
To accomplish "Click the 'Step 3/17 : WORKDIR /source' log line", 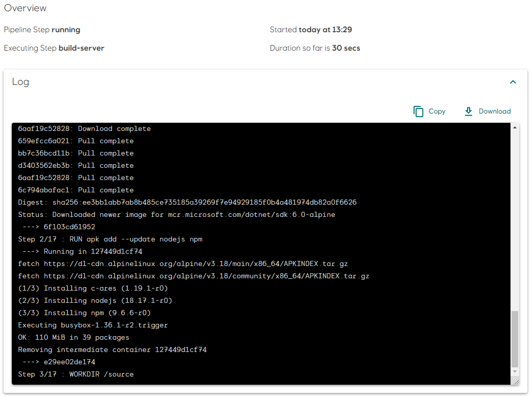I will click(x=76, y=374).
